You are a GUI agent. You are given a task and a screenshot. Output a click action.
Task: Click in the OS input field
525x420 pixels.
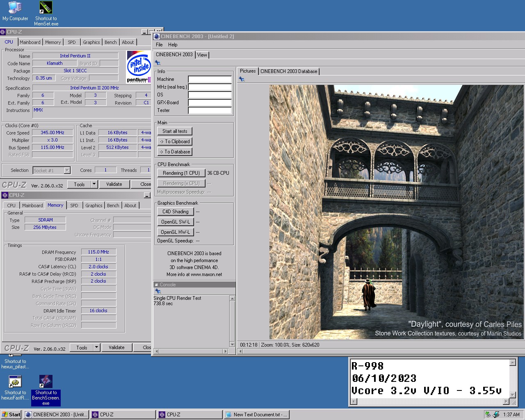click(210, 95)
